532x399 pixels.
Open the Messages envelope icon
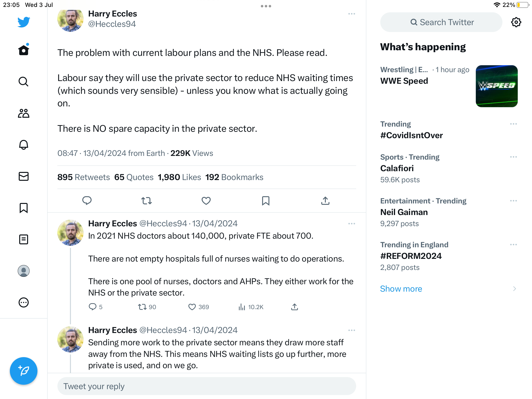coord(24,176)
